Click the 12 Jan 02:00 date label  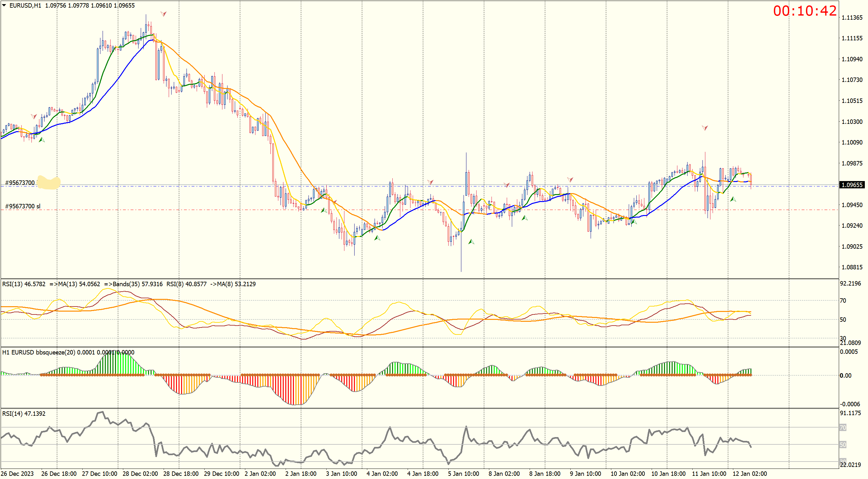(x=749, y=474)
